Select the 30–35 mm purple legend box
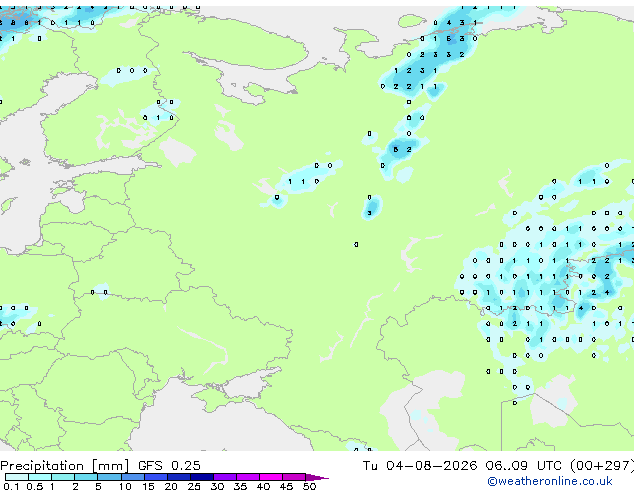The image size is (634, 490). pos(224,477)
